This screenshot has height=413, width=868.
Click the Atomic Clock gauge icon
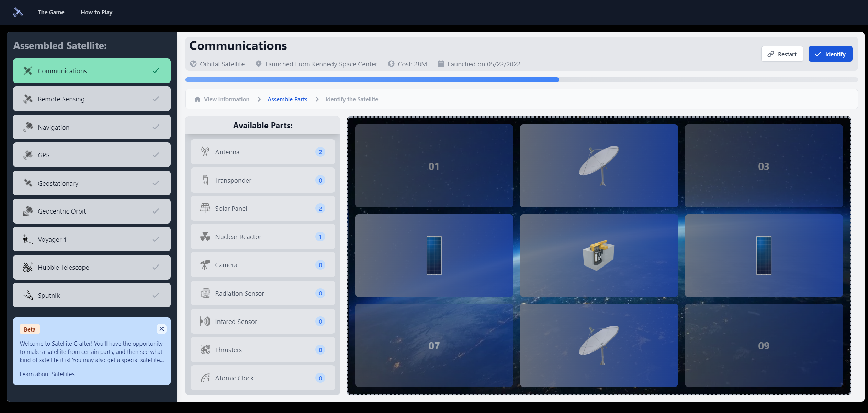(x=205, y=378)
